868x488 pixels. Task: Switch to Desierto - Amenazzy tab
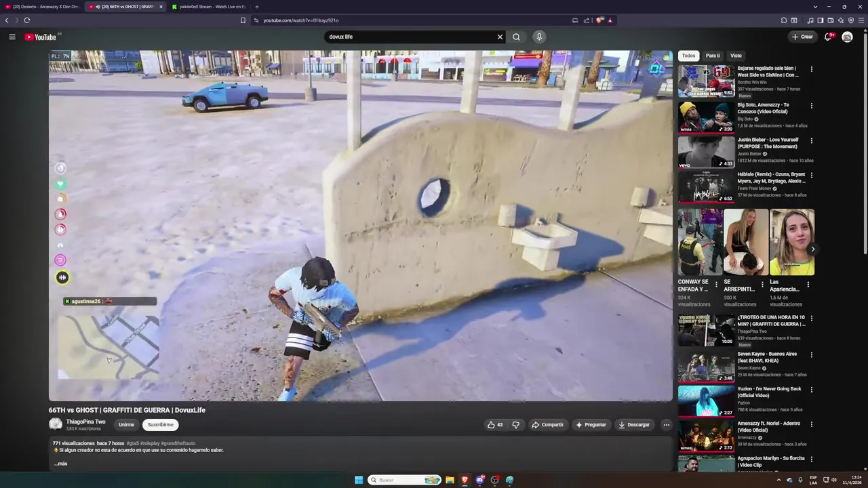(x=43, y=7)
